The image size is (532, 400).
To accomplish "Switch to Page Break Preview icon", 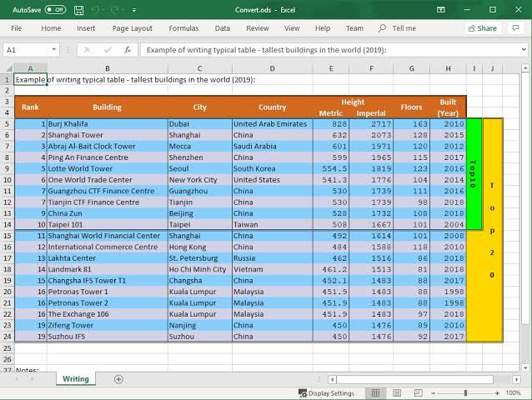I will [418, 392].
